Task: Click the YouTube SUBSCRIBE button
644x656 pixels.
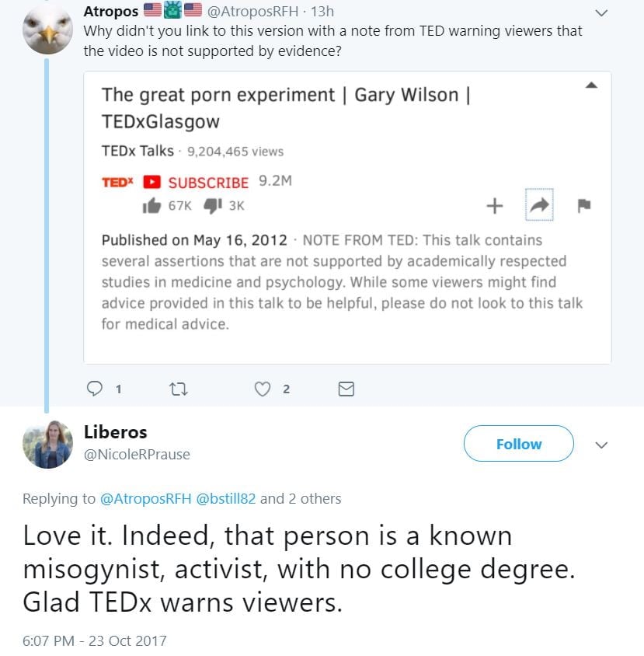Action: 198,183
